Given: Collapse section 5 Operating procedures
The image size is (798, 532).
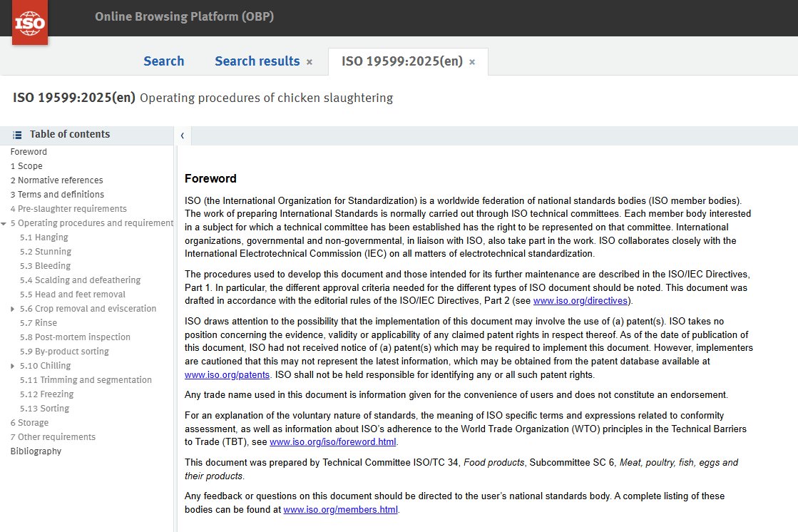Looking at the screenshot, I should 5,223.
